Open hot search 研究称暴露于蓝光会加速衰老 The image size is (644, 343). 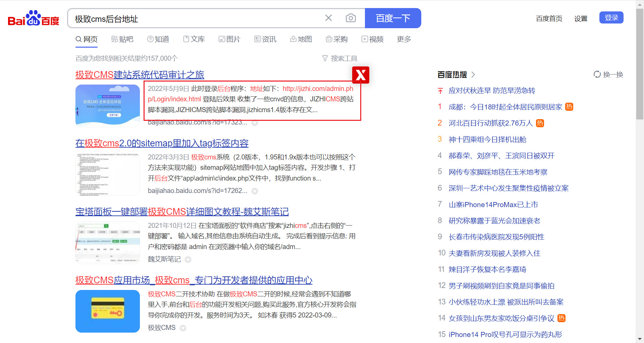tap(494, 221)
